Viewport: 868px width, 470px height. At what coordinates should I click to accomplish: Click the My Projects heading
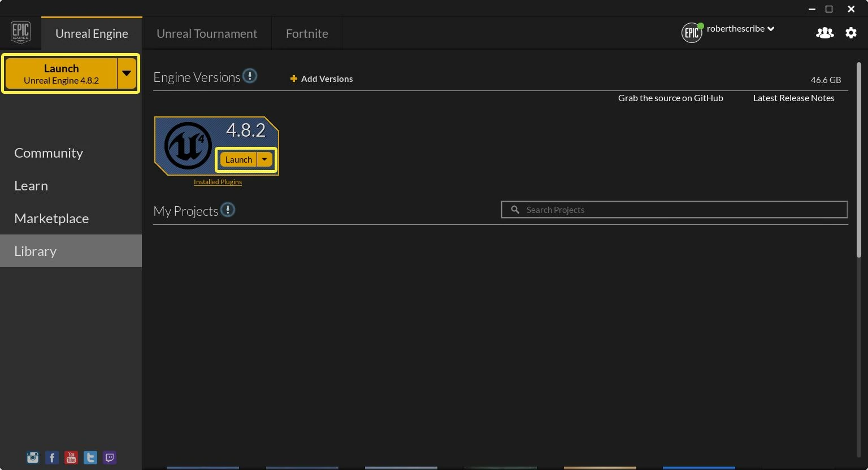coord(185,211)
